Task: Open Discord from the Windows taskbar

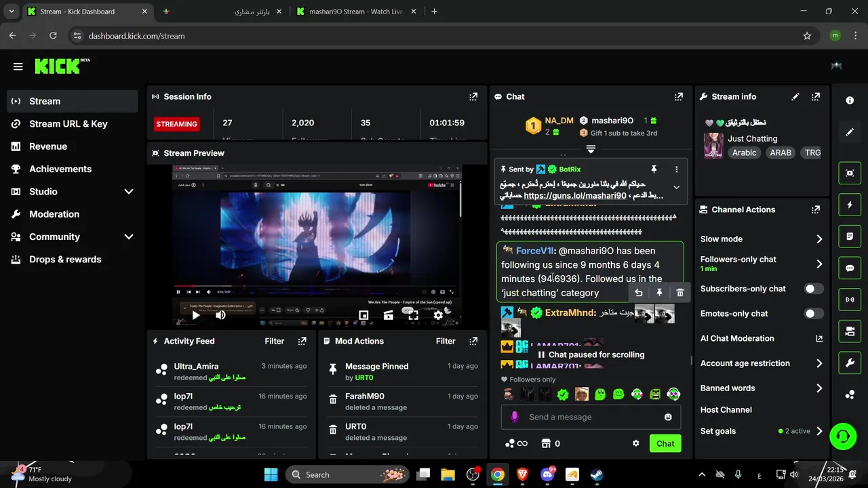Action: pyautogui.click(x=547, y=474)
